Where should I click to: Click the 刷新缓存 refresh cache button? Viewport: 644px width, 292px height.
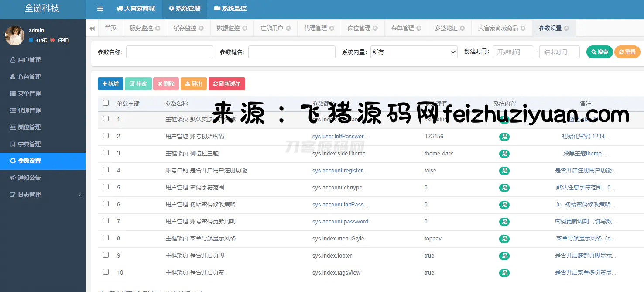click(x=227, y=84)
